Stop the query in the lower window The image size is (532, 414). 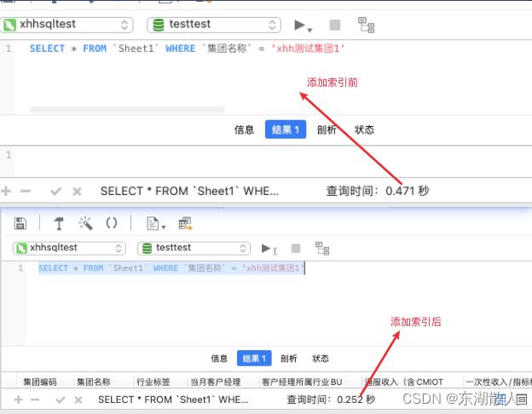[x=296, y=248]
